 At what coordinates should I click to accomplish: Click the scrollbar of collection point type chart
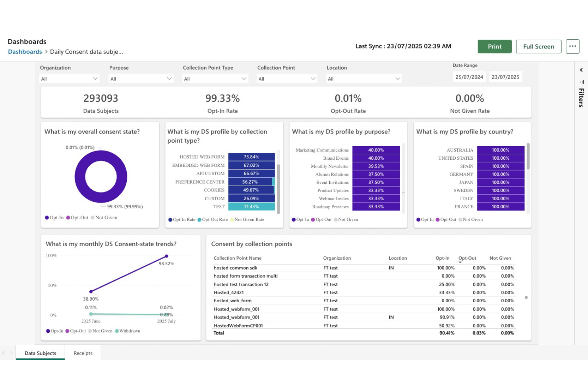(x=278, y=189)
